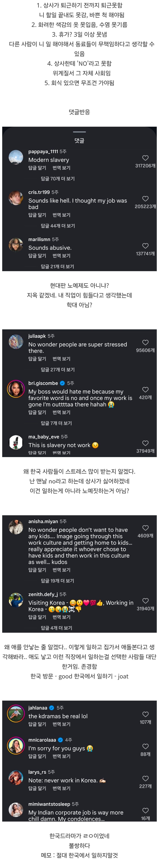This screenshot has height=868, width=157.
Task: Tap heart on larys_rs's comment
Action: click(x=145, y=778)
